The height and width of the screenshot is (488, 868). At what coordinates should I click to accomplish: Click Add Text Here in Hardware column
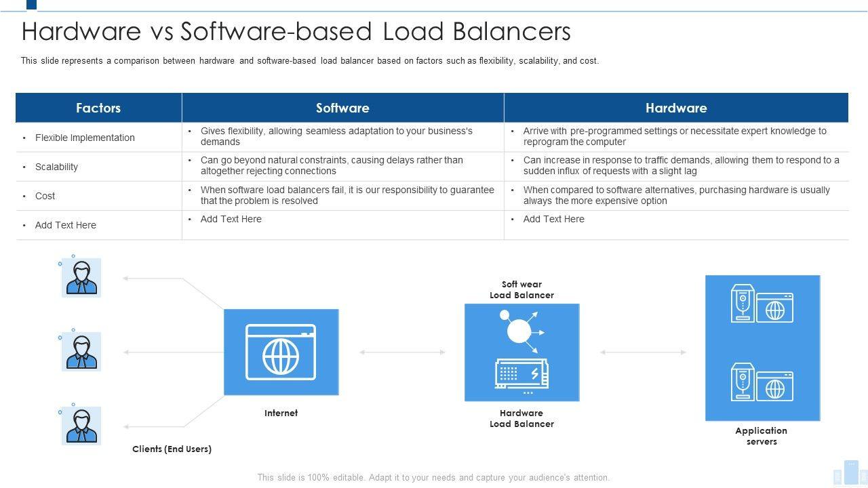tap(553, 219)
